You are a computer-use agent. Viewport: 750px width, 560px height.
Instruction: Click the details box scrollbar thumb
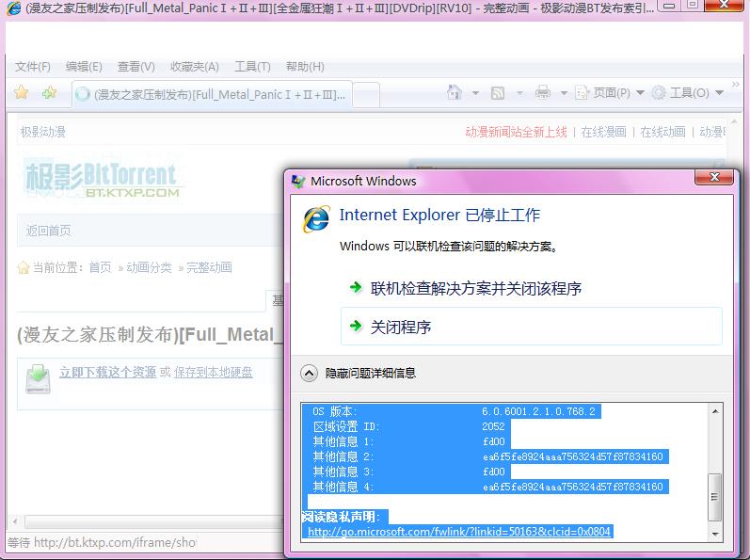(714, 497)
